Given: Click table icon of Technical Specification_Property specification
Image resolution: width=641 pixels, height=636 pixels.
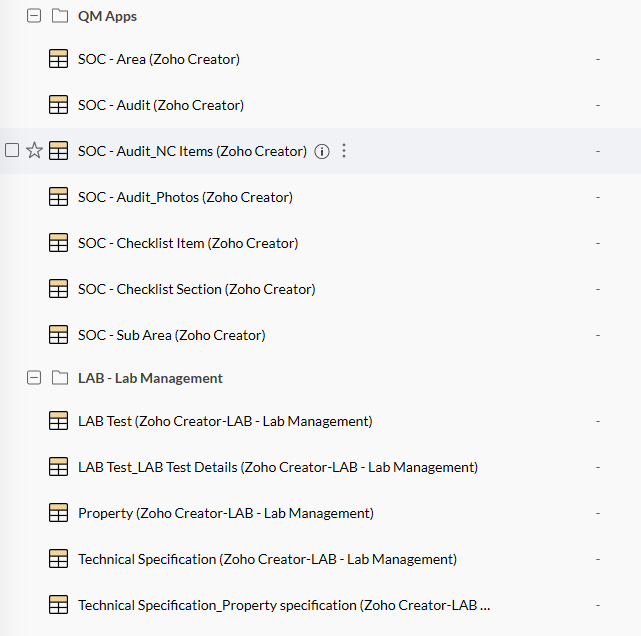Looking at the screenshot, I should (x=58, y=605).
